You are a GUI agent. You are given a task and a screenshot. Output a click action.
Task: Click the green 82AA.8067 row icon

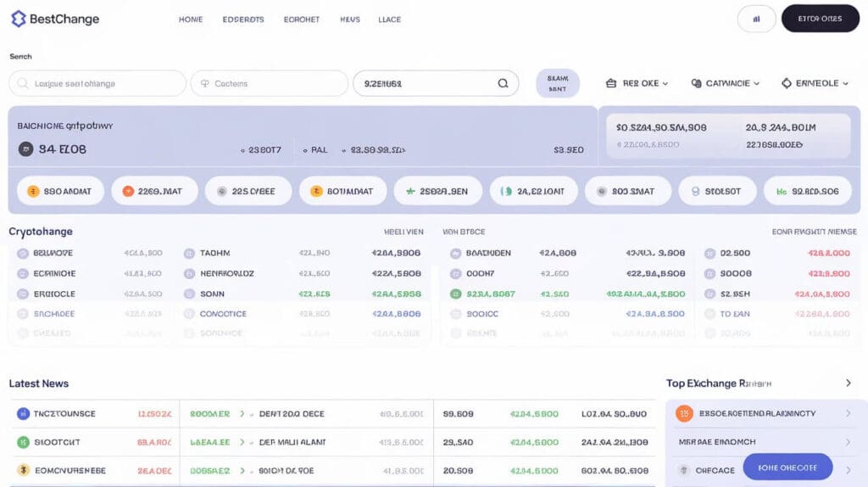pos(455,294)
